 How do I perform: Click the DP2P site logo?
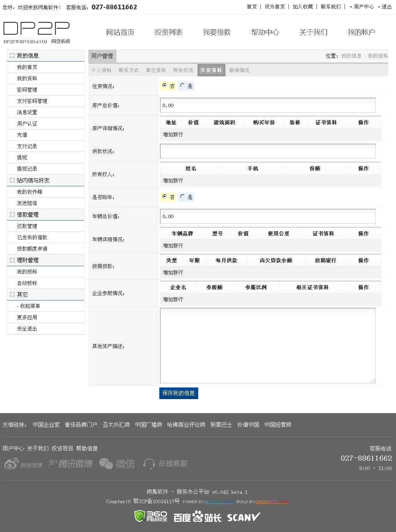37,32
